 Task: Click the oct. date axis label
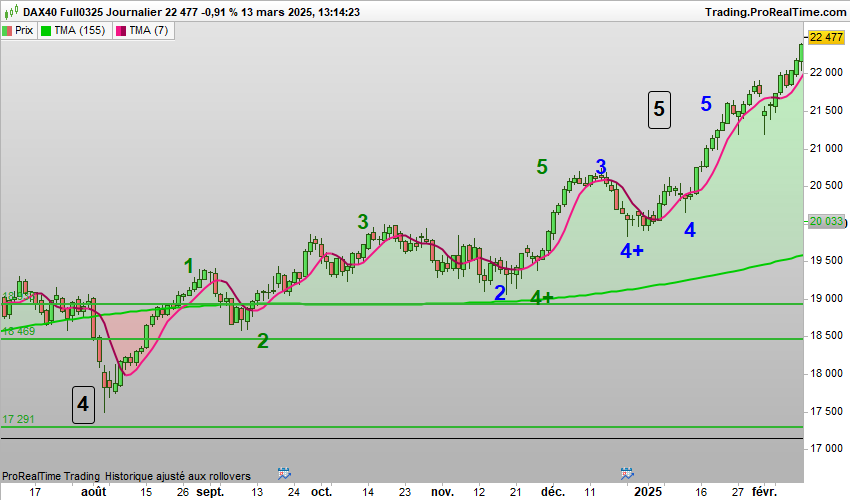coord(321,492)
